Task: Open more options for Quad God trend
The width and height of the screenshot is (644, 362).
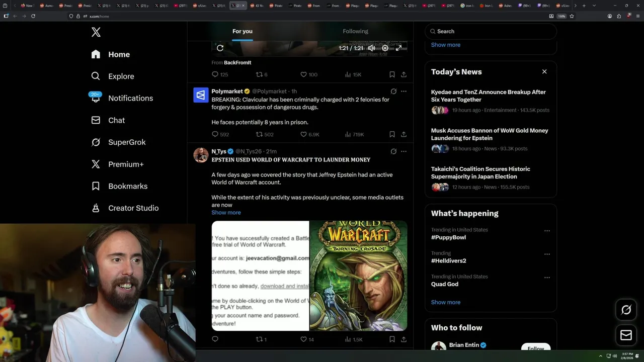Action: tap(547, 278)
